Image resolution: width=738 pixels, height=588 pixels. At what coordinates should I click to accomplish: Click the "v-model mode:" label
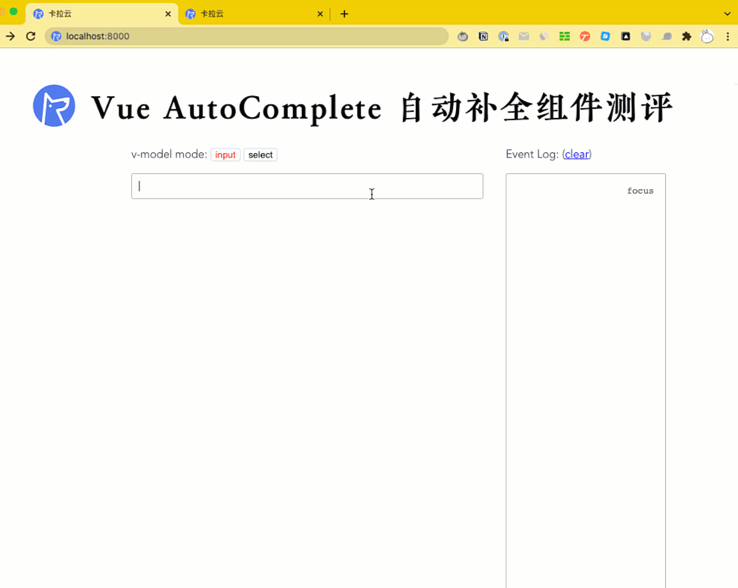click(169, 154)
